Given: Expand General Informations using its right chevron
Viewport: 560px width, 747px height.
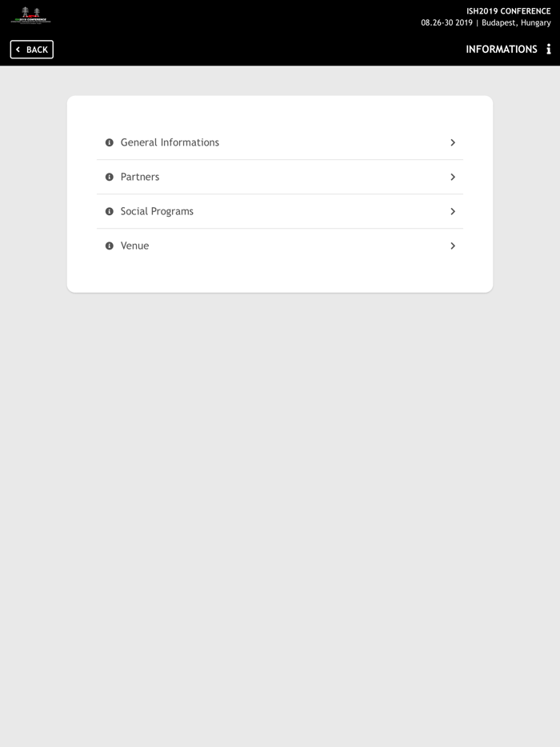Looking at the screenshot, I should click(x=453, y=142).
